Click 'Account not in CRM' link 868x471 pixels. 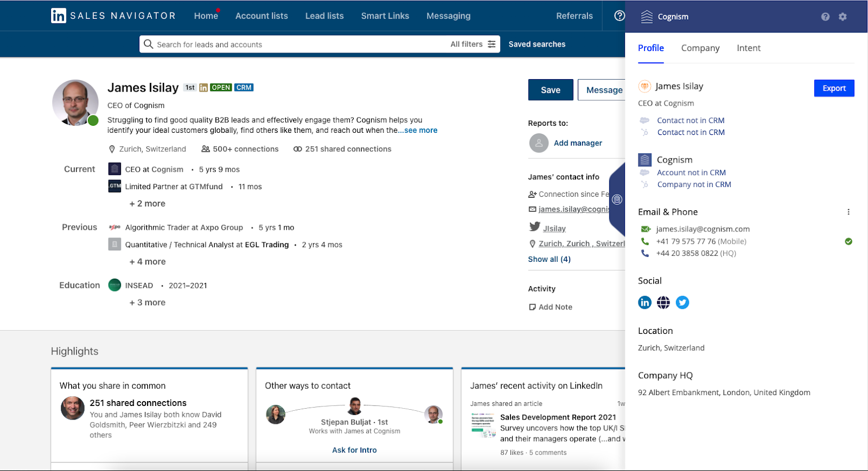(691, 172)
